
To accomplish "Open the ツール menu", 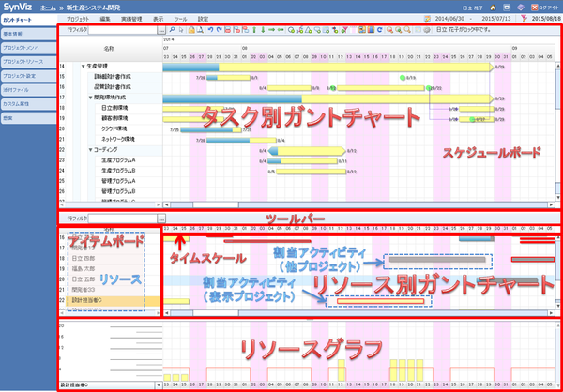I will tap(180, 19).
